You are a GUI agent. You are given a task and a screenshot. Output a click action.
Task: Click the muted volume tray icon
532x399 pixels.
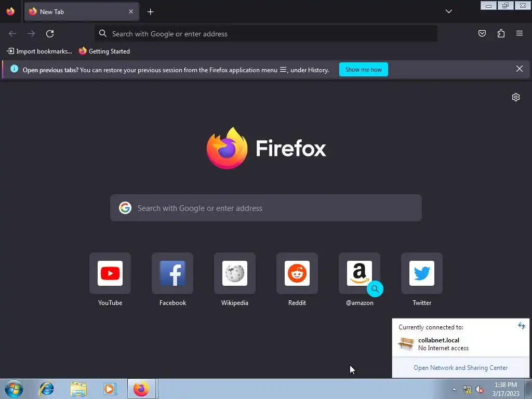pyautogui.click(x=480, y=390)
